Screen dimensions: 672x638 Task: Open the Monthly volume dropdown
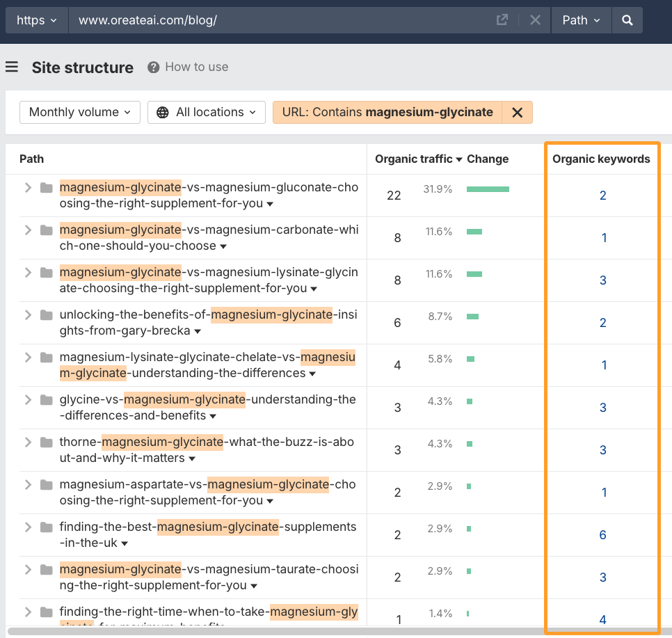click(x=79, y=113)
